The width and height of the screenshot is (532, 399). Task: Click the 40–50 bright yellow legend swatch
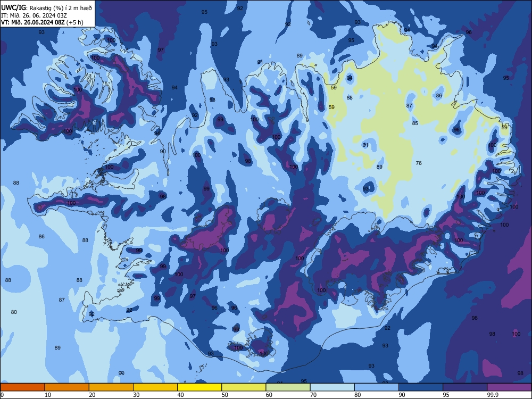coord(199,387)
